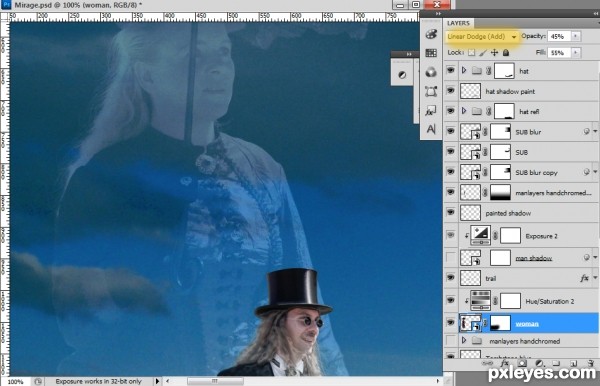
Task: Create new fill or adjustment layer icon
Action: (539, 363)
